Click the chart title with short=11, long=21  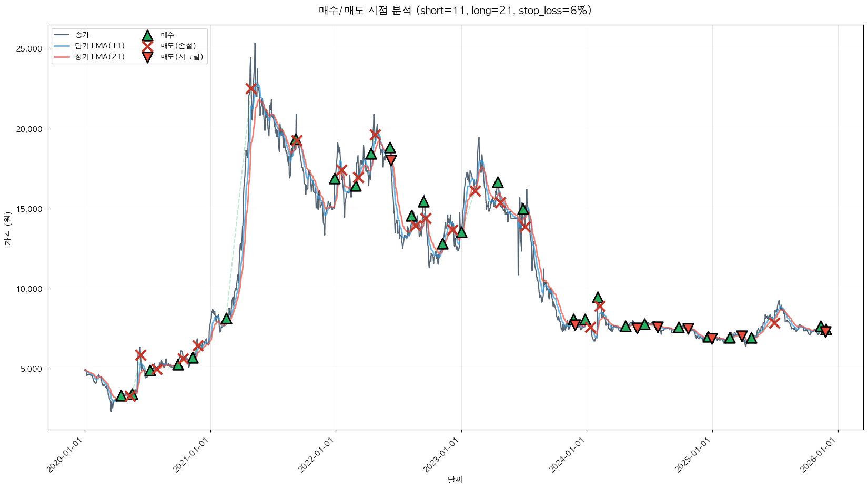455,11
